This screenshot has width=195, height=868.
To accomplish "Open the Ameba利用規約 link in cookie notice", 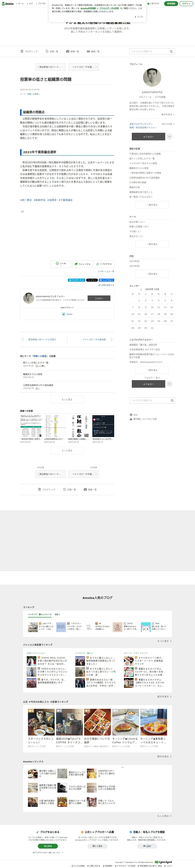I will 88,8.
